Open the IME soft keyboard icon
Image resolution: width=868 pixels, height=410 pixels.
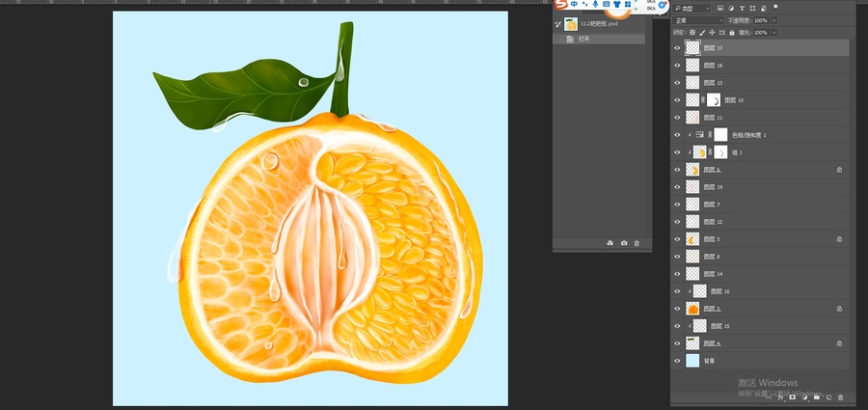click(x=607, y=5)
